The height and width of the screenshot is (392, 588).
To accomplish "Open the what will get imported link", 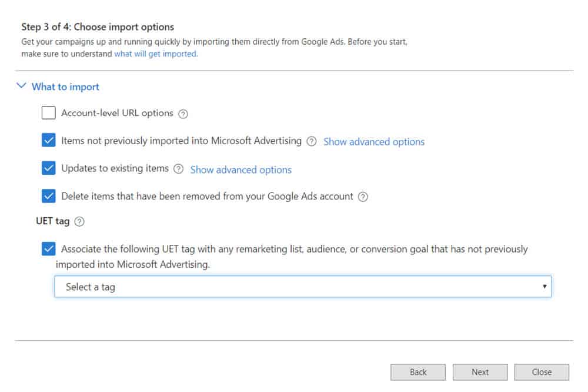I will 156,54.
